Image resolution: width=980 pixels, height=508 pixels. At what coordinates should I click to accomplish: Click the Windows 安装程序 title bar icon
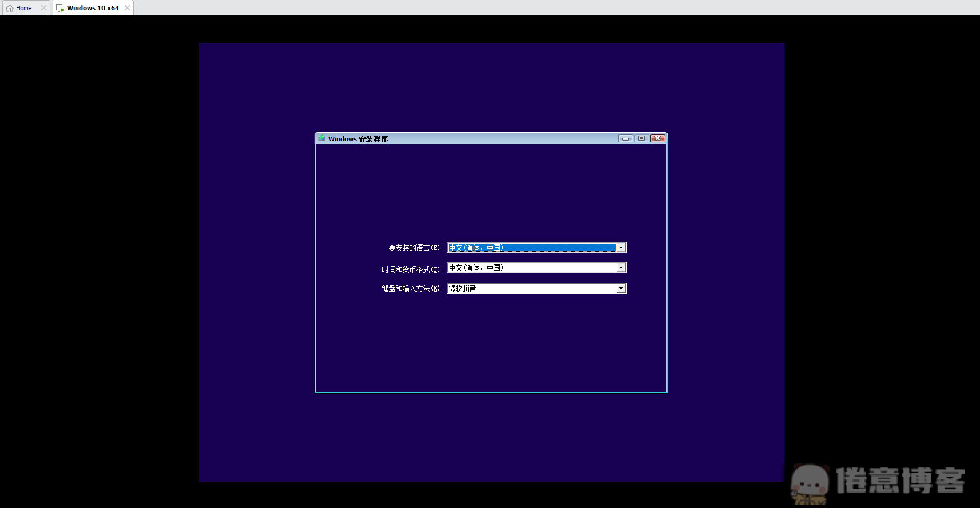[x=322, y=138]
